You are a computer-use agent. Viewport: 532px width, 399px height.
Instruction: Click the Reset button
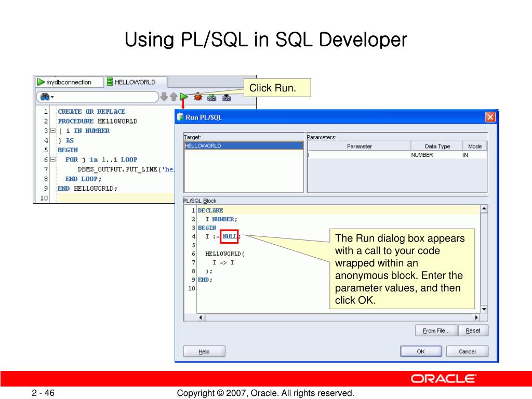tap(473, 330)
